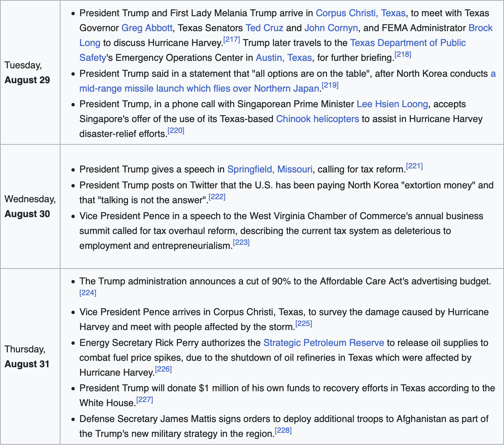Open the Springfield, Missouri link
This screenshot has width=504, height=445.
(x=270, y=169)
